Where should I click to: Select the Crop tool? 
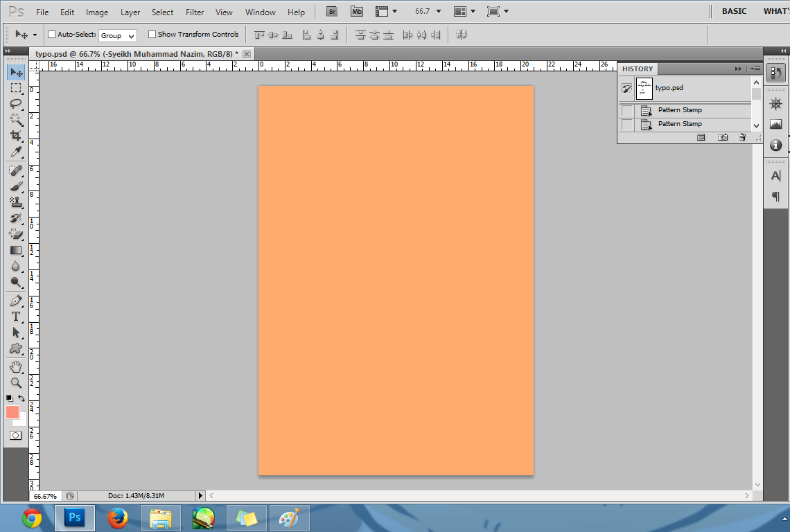(15, 136)
